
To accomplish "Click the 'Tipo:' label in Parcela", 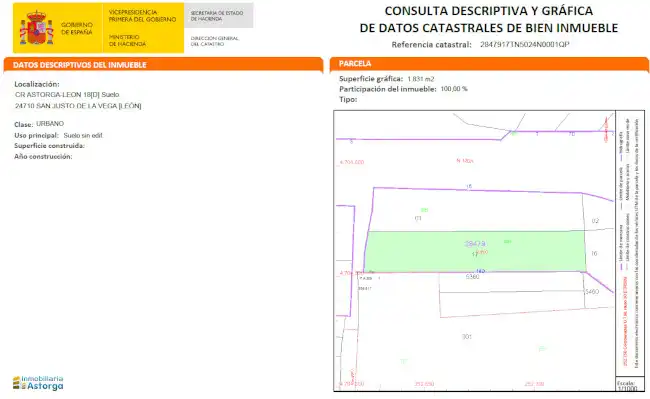I will pyautogui.click(x=348, y=99).
